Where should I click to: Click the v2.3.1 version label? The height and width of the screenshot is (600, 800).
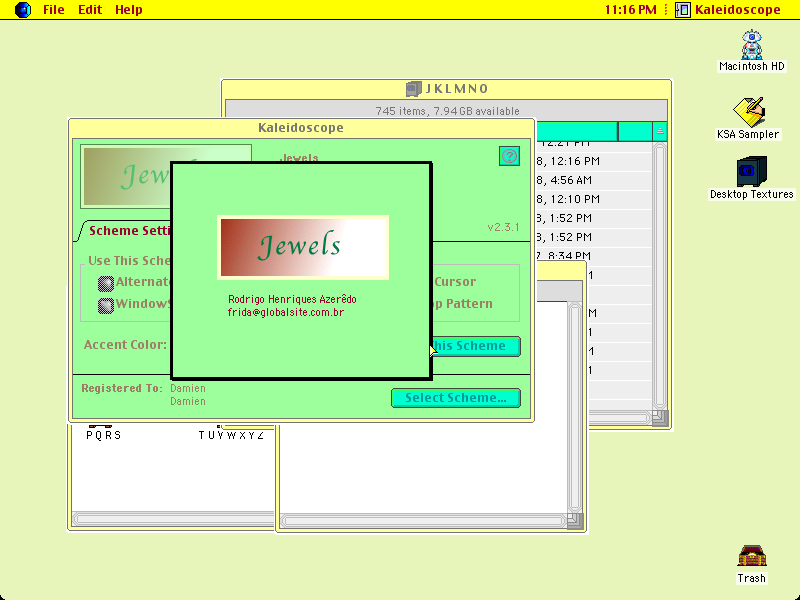click(x=503, y=227)
